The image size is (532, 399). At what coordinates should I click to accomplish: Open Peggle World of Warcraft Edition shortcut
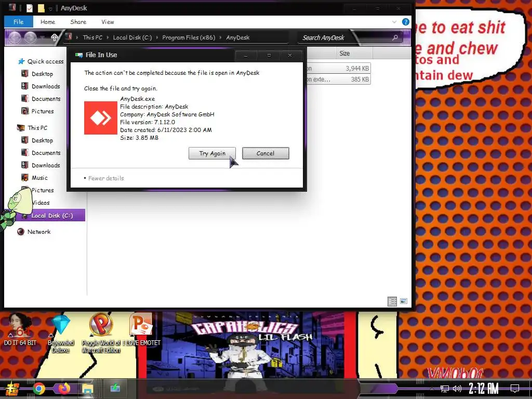coord(101,334)
